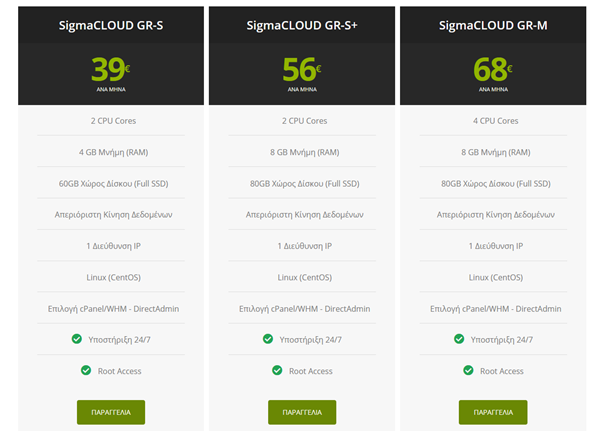The height and width of the screenshot is (431, 602).
Task: Click the Root Access checkmark icon in GR-S+
Action: coord(277,371)
